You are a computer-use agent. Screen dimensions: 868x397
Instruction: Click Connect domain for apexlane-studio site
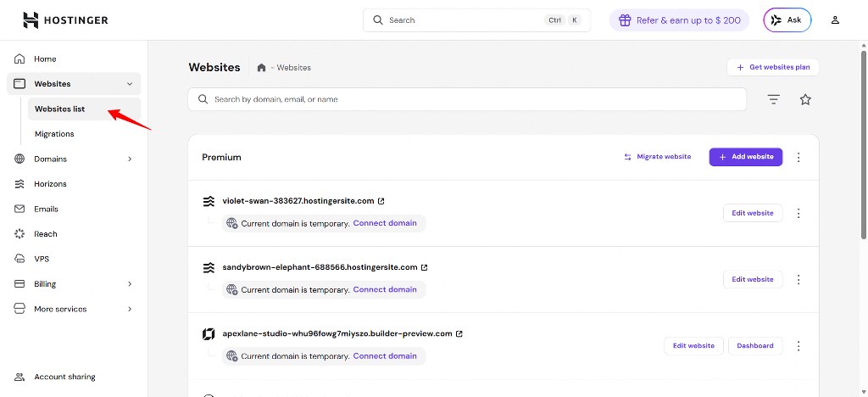click(x=385, y=356)
